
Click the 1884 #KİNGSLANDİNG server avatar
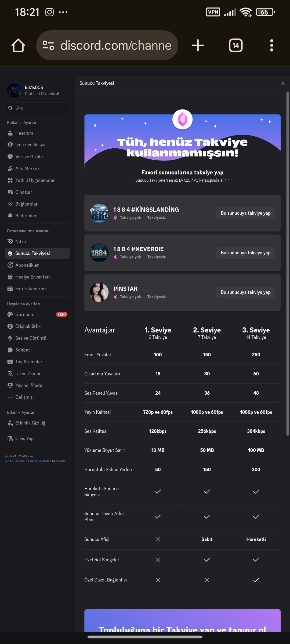click(99, 213)
